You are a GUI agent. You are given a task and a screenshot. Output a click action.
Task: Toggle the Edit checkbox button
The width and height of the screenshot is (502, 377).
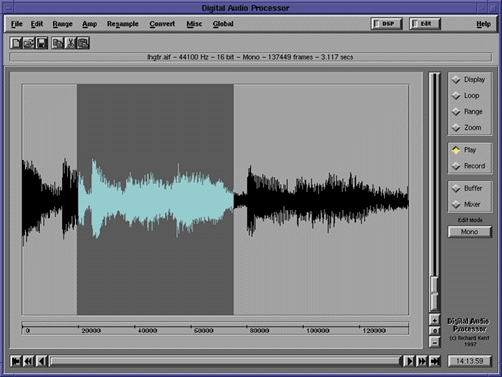[425, 24]
